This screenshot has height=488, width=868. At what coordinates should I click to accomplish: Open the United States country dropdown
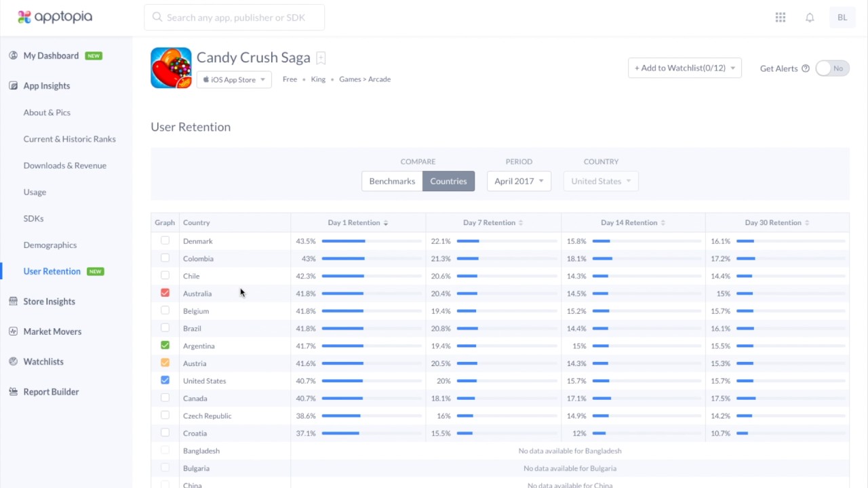click(601, 181)
